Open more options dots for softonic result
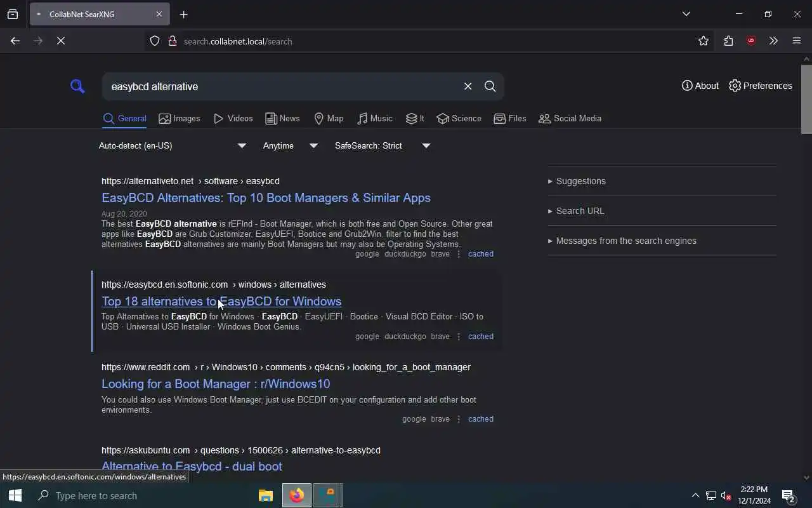Viewport: 812px width, 508px height. click(x=459, y=337)
